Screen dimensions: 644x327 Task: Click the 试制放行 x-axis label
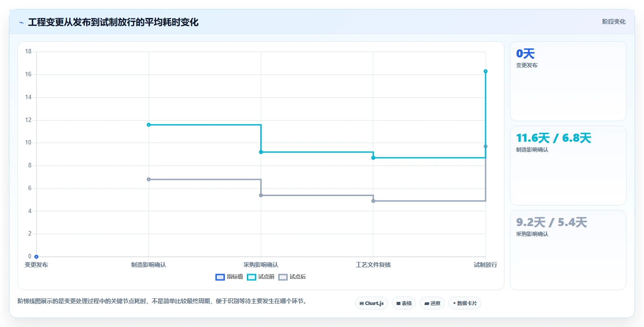(486, 265)
